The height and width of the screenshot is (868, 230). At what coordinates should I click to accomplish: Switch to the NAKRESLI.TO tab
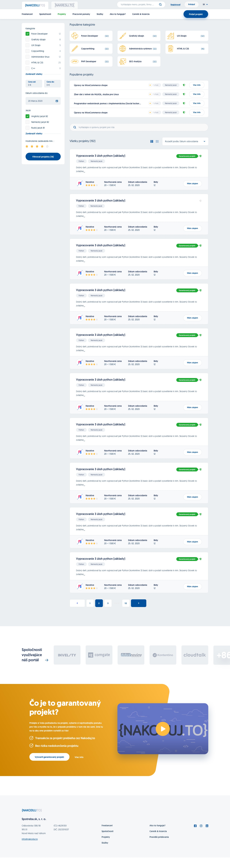tap(65, 5)
